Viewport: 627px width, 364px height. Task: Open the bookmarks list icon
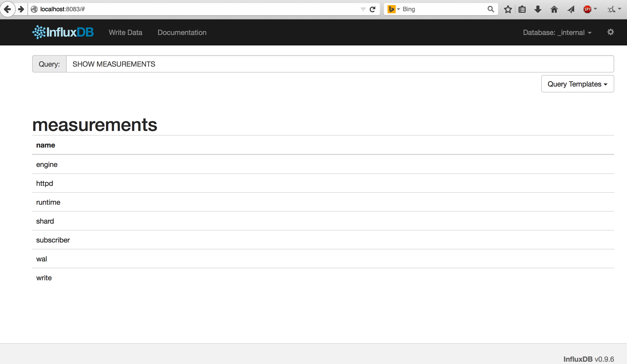pos(522,9)
